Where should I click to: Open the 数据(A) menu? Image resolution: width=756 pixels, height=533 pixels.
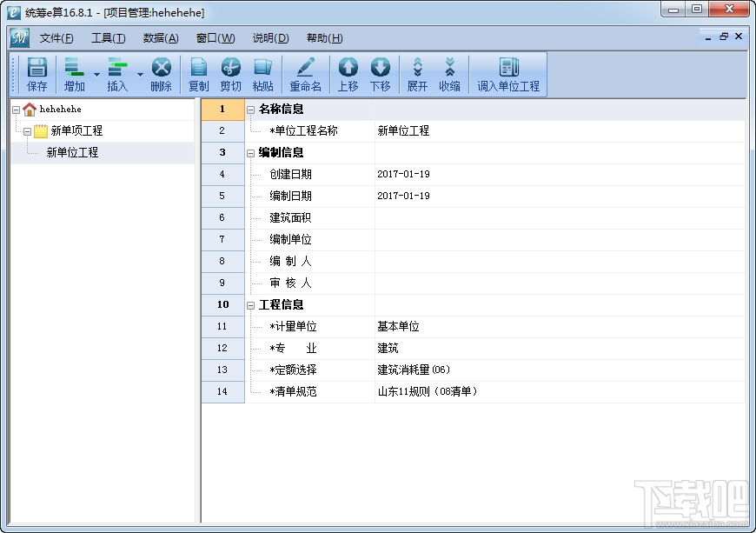coord(161,38)
